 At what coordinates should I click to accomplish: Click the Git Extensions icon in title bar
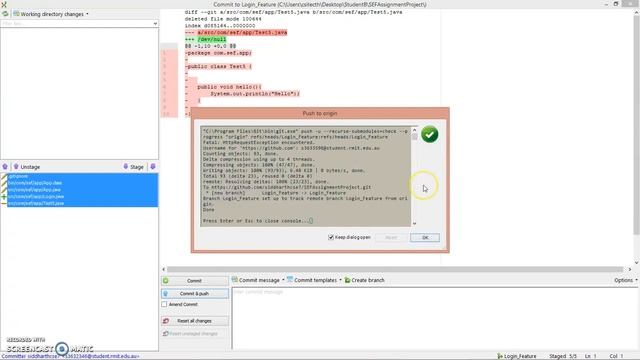point(4,4)
